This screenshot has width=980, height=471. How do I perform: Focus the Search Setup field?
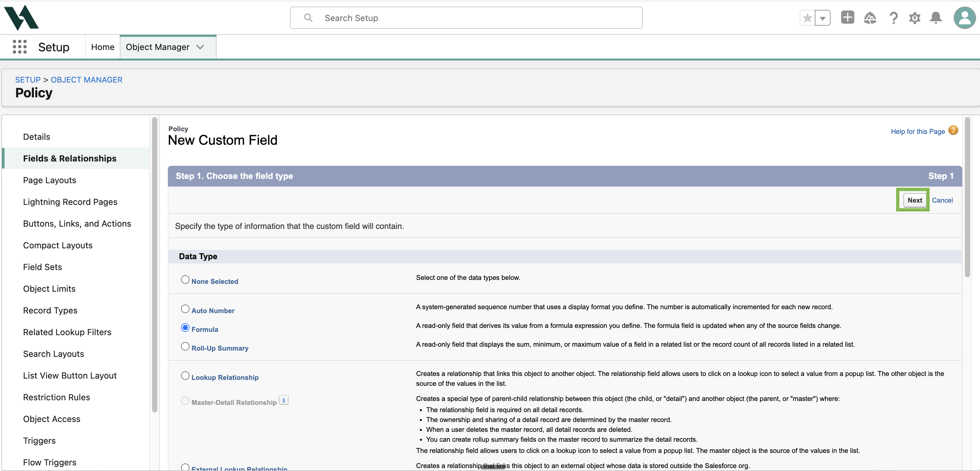click(466, 18)
